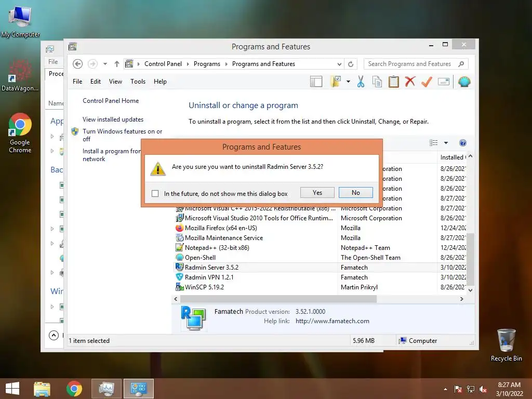
Task: Open the Tools menu
Action: coord(138,82)
